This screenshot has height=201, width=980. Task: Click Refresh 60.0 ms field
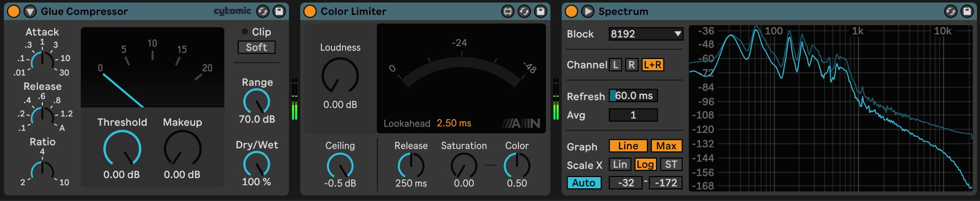tap(634, 96)
